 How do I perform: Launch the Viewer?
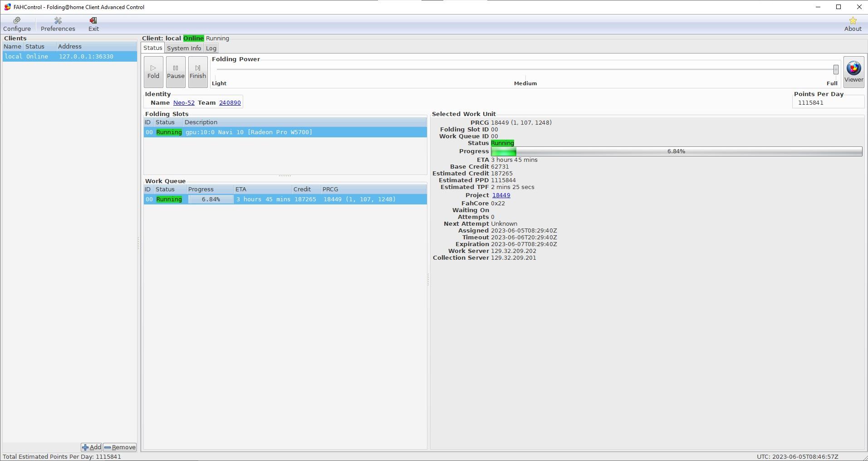coord(853,72)
